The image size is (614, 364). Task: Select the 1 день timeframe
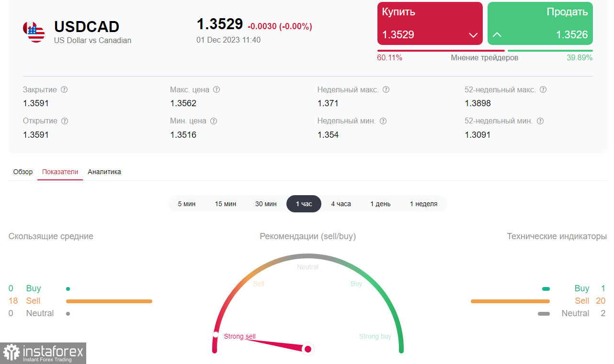(x=380, y=204)
